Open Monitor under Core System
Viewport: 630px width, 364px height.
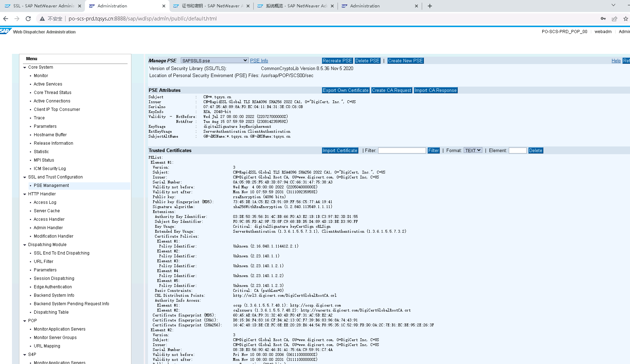tap(41, 76)
